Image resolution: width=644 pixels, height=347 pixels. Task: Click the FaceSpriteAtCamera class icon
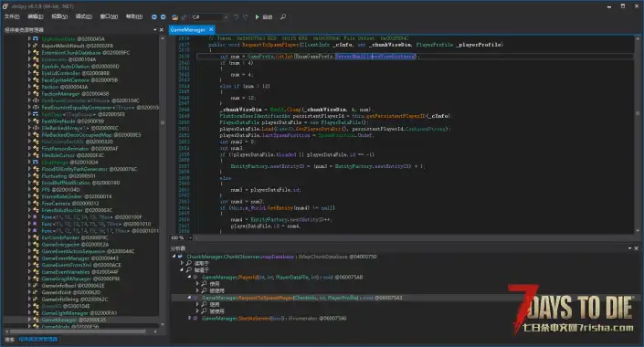tap(36, 80)
